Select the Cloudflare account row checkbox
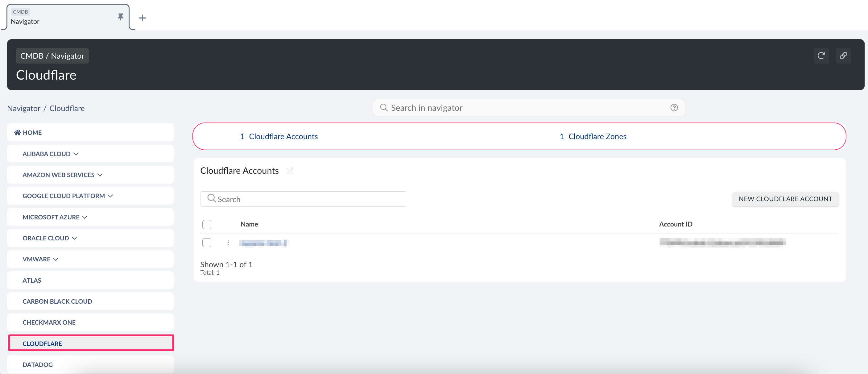Screen dimensions: 868x374 pos(207,243)
